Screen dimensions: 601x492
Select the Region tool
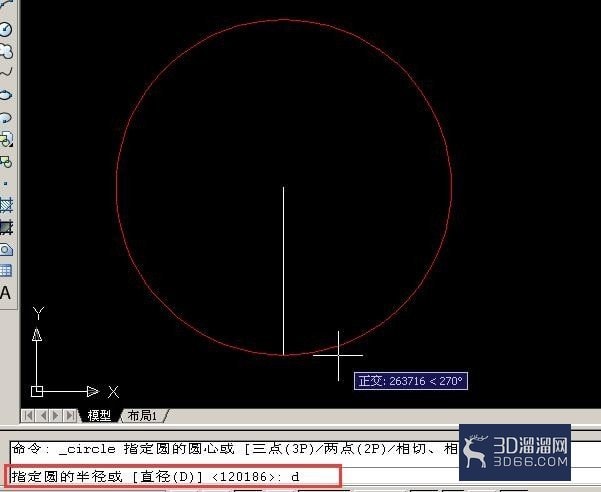pyautogui.click(x=6, y=249)
